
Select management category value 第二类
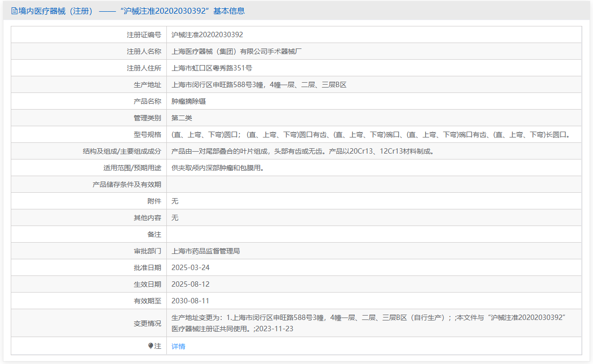pos(182,118)
